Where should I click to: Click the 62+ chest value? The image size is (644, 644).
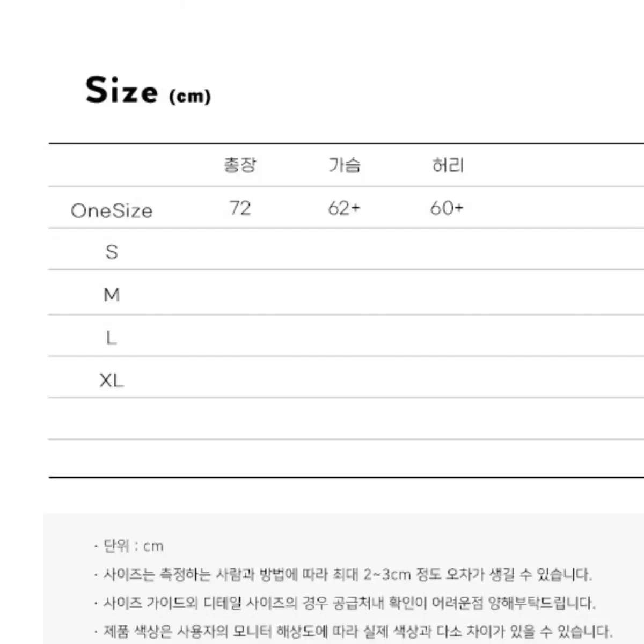point(344,208)
